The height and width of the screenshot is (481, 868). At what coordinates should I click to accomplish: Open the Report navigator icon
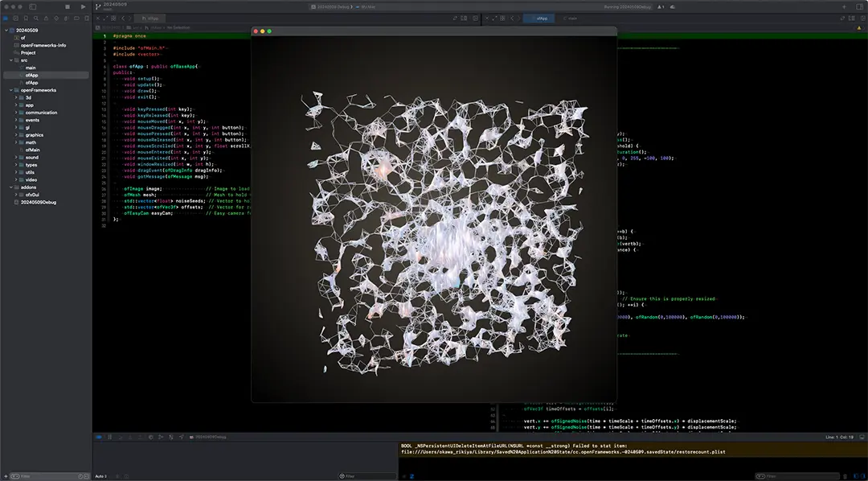point(87,18)
